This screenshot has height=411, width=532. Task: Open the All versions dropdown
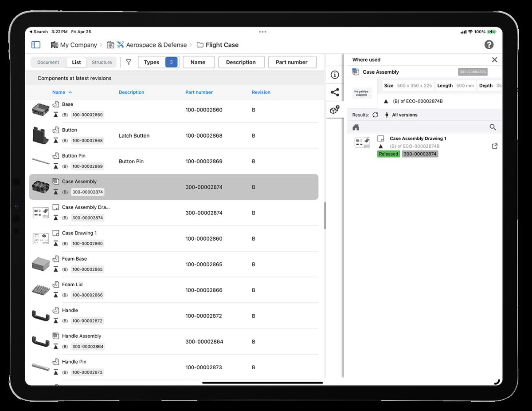401,115
